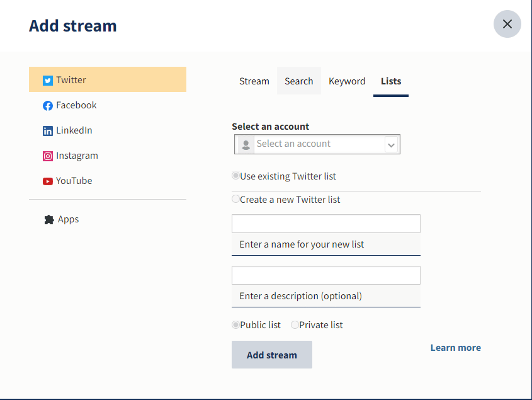Viewport: 532px width, 400px height.
Task: Open the YouTube play-button icon
Action: [x=47, y=181]
